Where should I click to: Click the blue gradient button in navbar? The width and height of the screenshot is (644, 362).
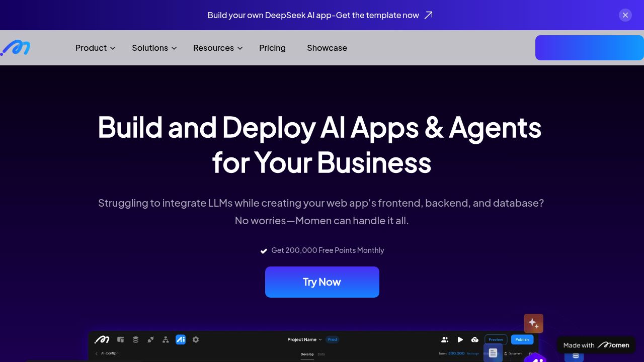tap(590, 48)
